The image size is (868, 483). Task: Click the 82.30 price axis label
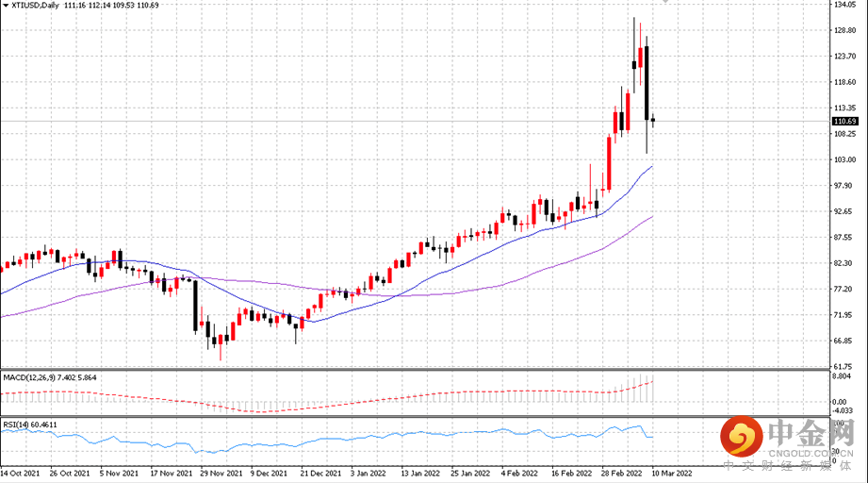point(843,263)
